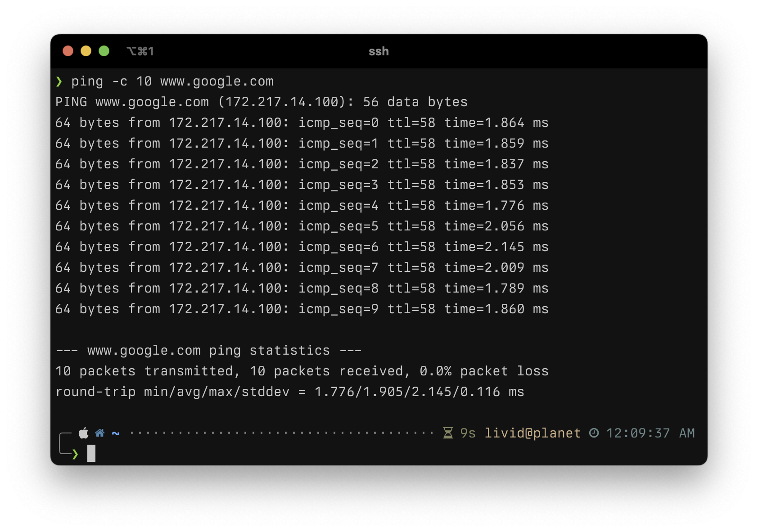Click the clock icon beside the time
The image size is (758, 532).
coord(594,433)
